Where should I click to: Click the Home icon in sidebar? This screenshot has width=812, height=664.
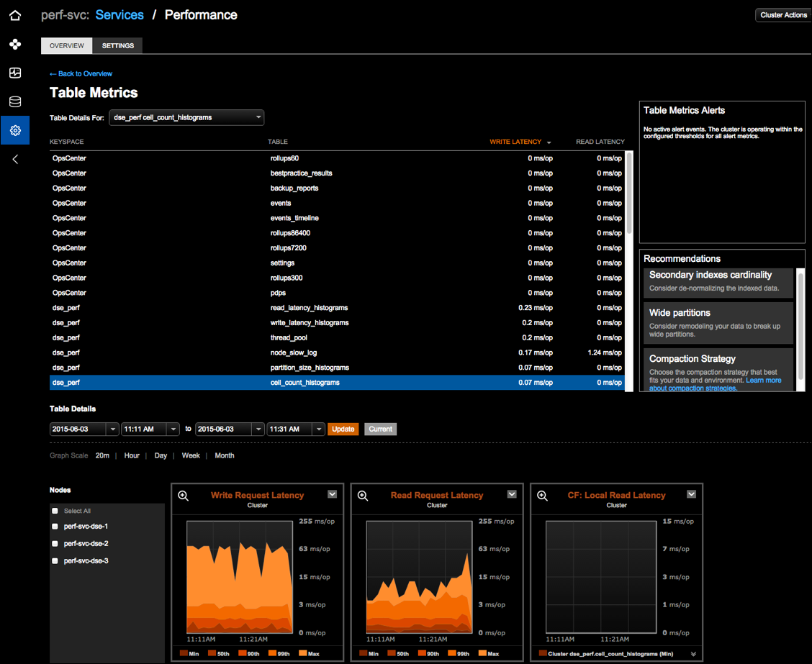pos(15,15)
